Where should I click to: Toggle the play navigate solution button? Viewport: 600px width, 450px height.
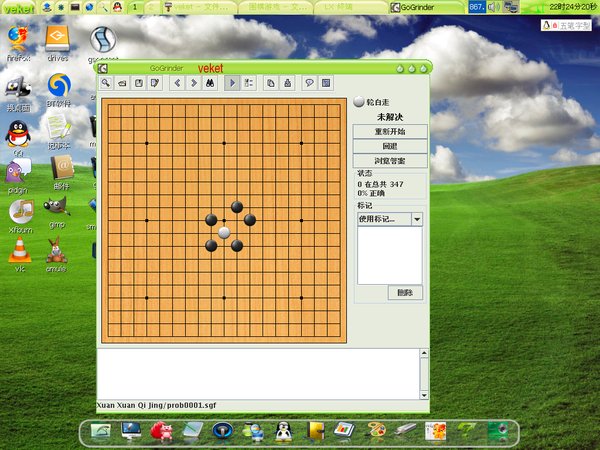[232, 83]
